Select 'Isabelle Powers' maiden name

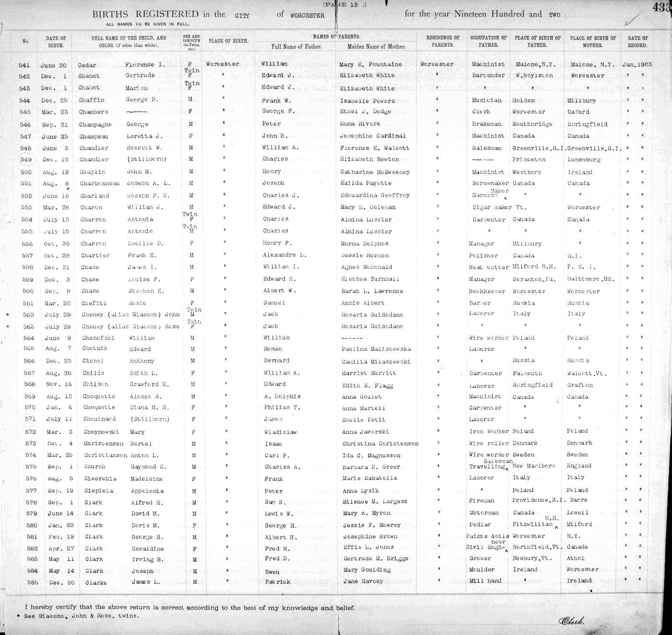pos(367,101)
